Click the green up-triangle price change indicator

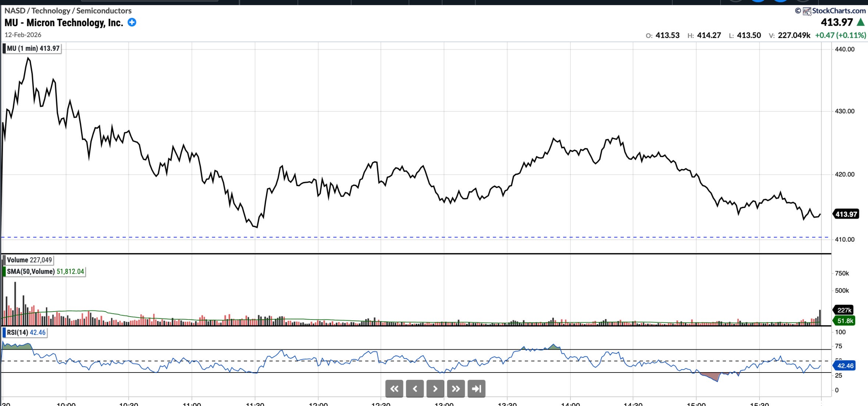point(861,22)
